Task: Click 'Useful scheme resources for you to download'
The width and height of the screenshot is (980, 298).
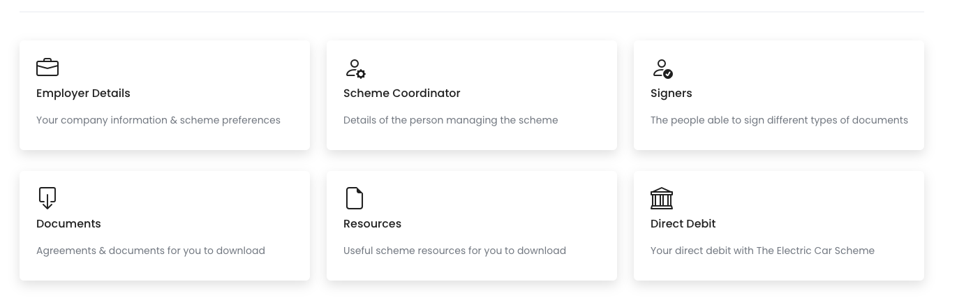Action: (x=454, y=251)
